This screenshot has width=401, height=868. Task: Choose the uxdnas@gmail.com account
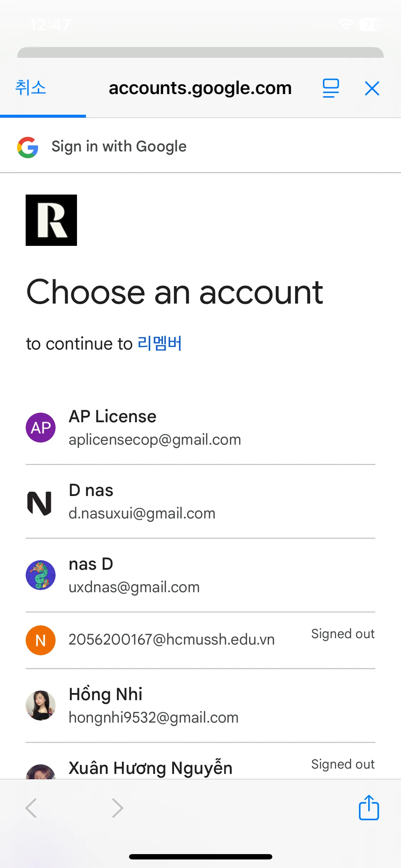pyautogui.click(x=134, y=575)
